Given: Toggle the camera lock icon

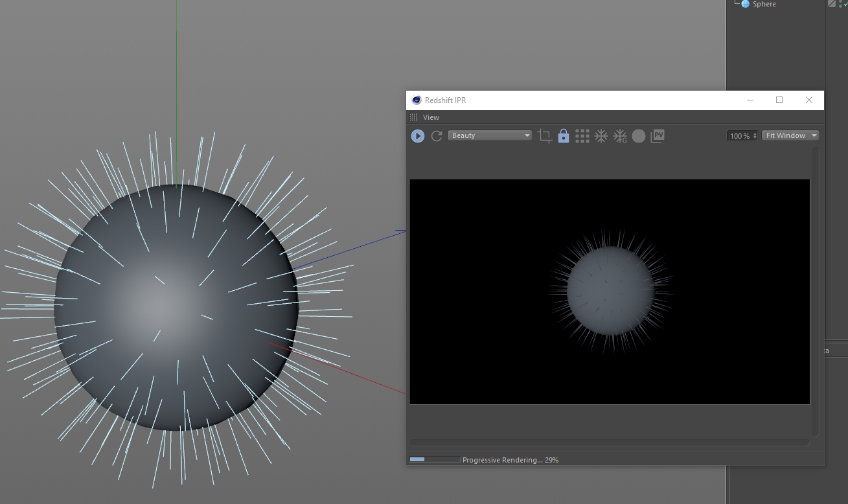Looking at the screenshot, I should [x=564, y=136].
